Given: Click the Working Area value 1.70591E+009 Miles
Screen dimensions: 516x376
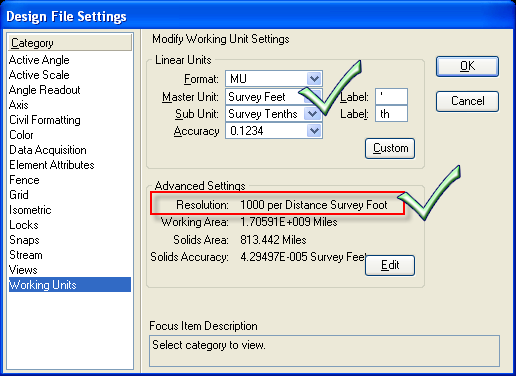Looking at the screenshot, I should [x=289, y=222].
